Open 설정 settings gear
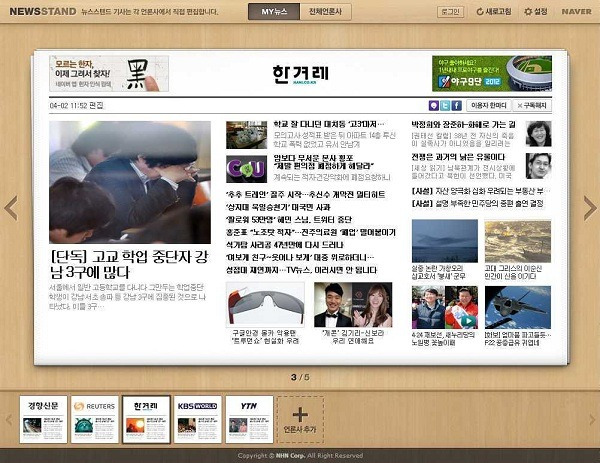 coord(528,12)
